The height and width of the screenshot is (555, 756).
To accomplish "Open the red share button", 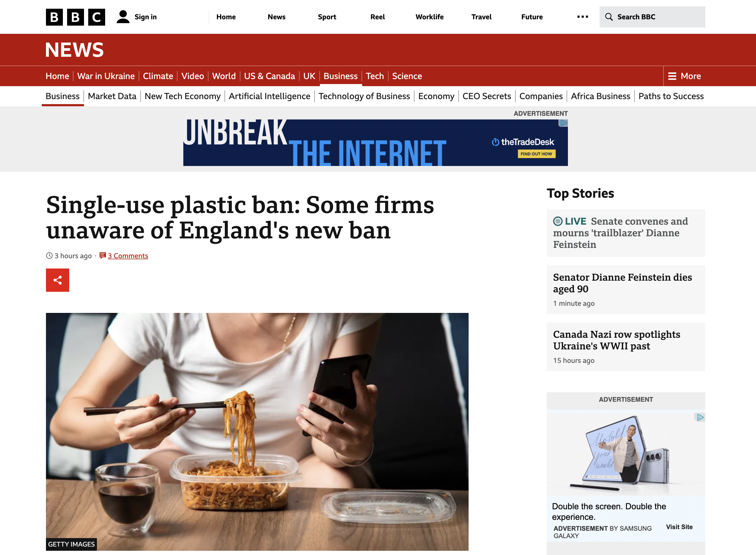I will click(57, 280).
